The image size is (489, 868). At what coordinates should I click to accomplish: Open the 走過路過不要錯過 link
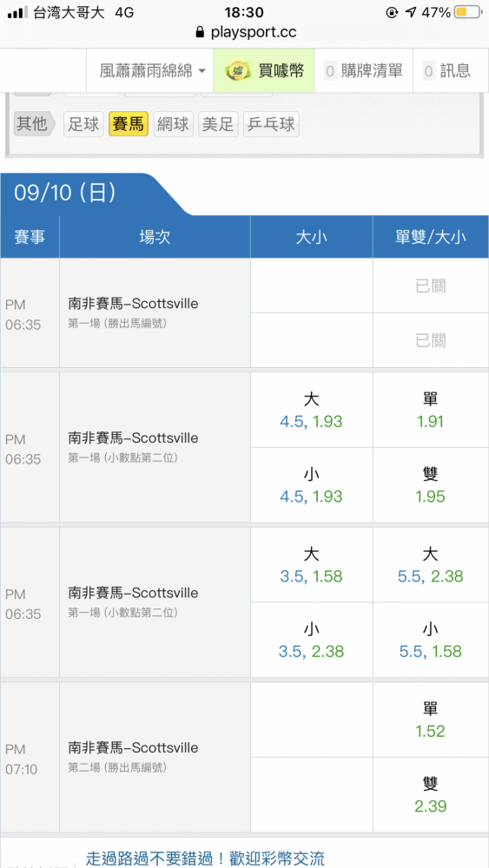[x=205, y=858]
